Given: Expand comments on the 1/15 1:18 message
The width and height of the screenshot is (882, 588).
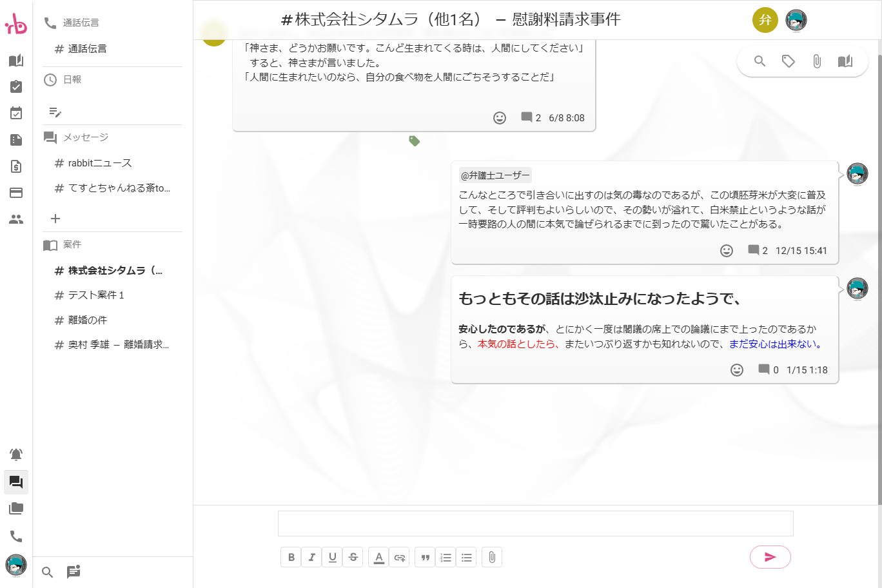Looking at the screenshot, I should (768, 369).
